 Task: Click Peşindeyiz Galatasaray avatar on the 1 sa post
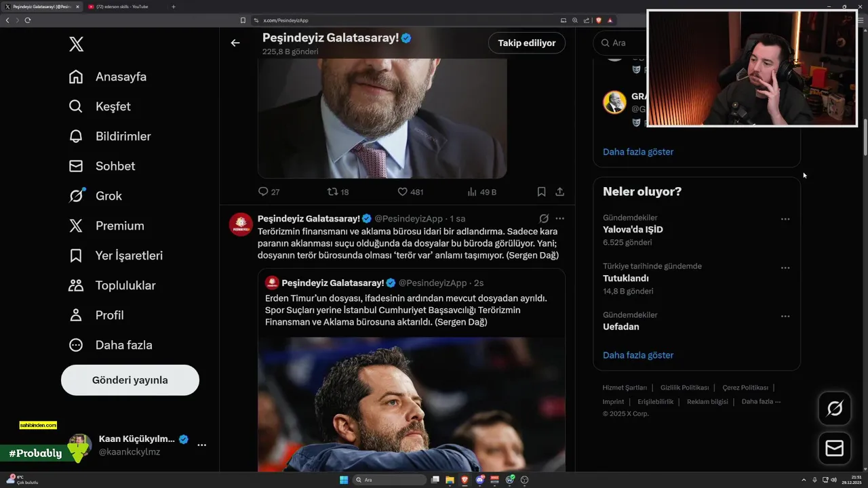coord(241,224)
